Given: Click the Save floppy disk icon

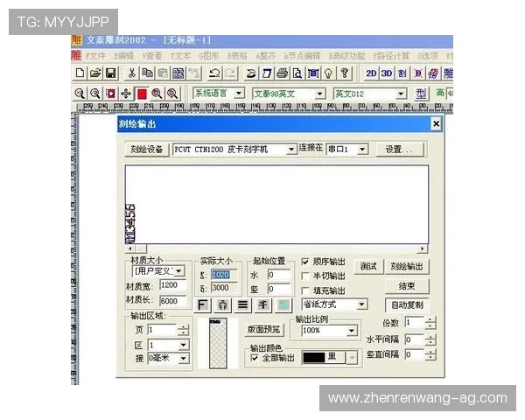Looking at the screenshot, I should pos(110,73).
